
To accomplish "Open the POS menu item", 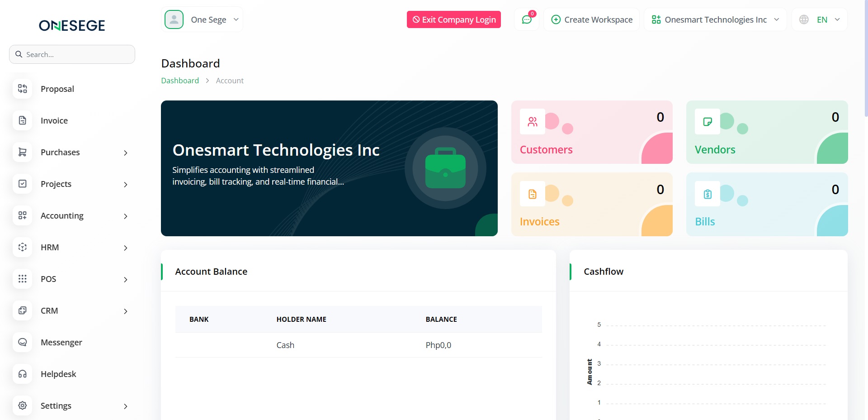I will [48, 279].
